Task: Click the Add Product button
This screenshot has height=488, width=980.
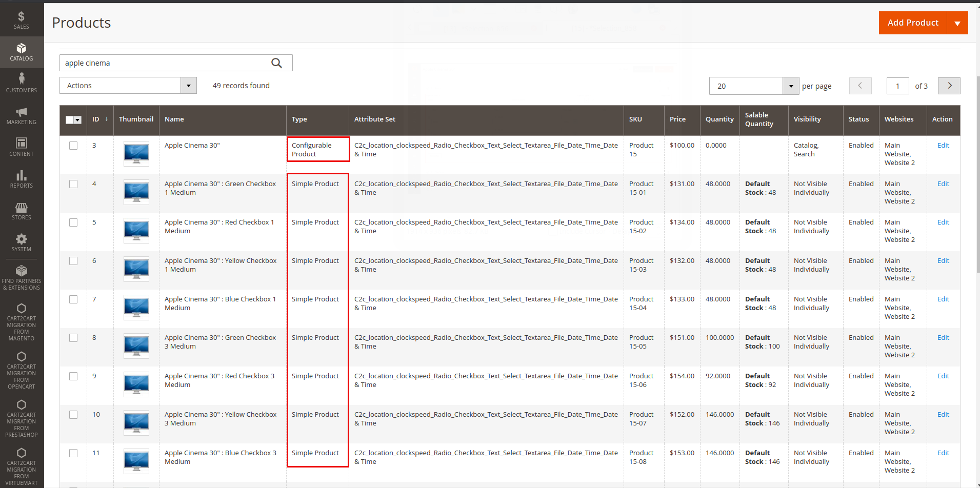Action: 913,23
